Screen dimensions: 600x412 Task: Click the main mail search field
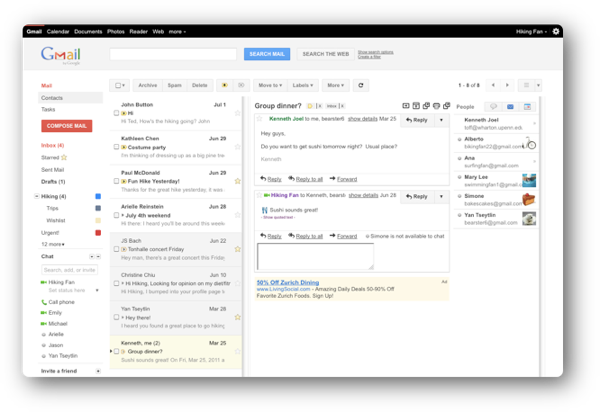(173, 54)
